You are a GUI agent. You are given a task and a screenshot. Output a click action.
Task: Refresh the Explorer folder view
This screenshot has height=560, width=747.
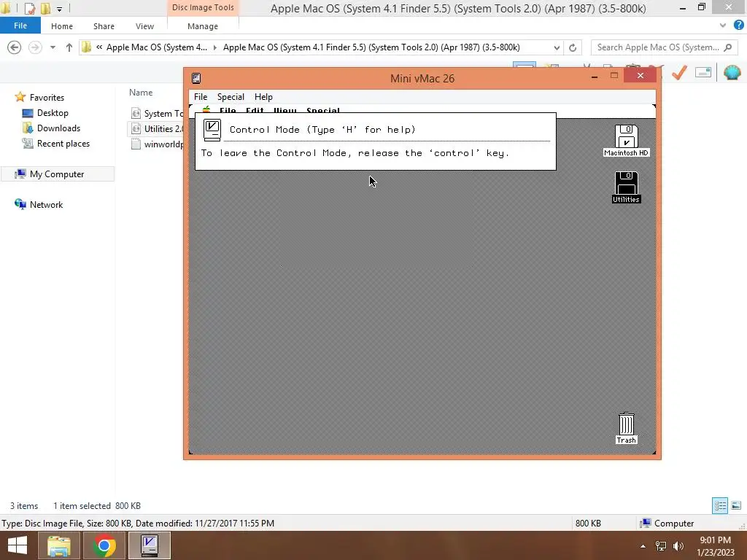573,47
